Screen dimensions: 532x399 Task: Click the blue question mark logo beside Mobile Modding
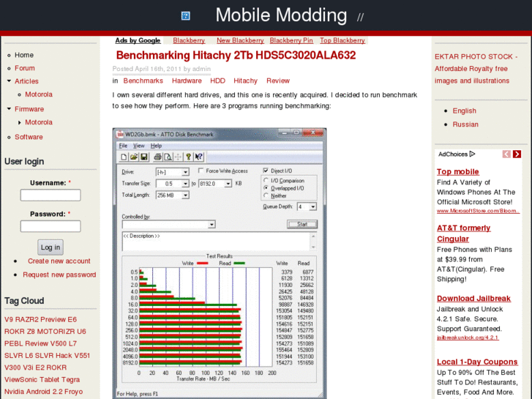pyautogui.click(x=186, y=15)
